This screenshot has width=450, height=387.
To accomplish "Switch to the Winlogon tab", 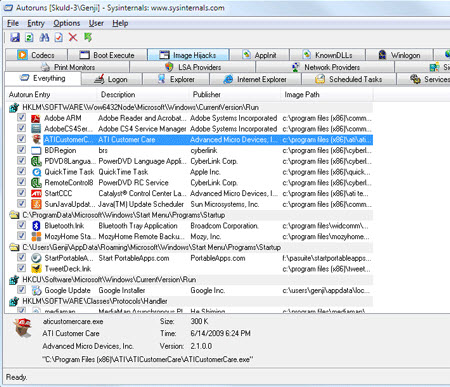I will click(x=399, y=55).
